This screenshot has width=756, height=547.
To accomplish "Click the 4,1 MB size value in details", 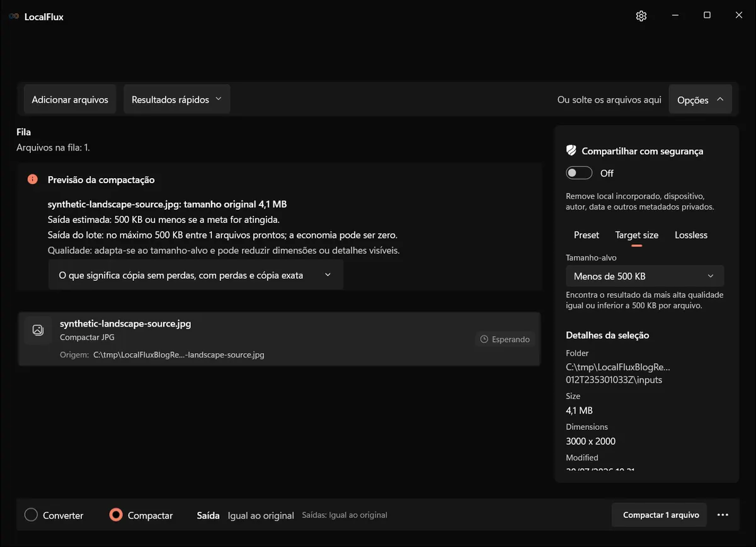I will [x=579, y=410].
